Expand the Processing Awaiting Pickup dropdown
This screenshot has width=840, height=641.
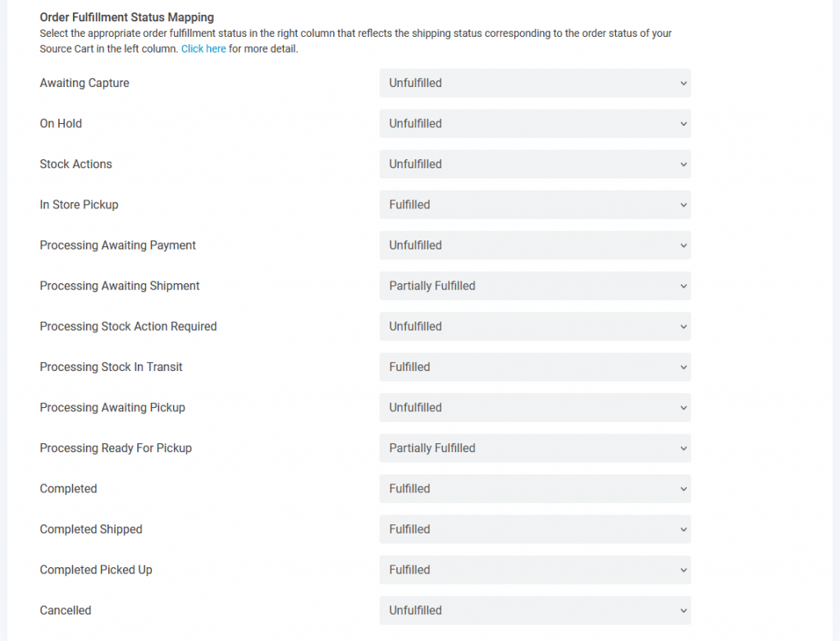(x=534, y=407)
